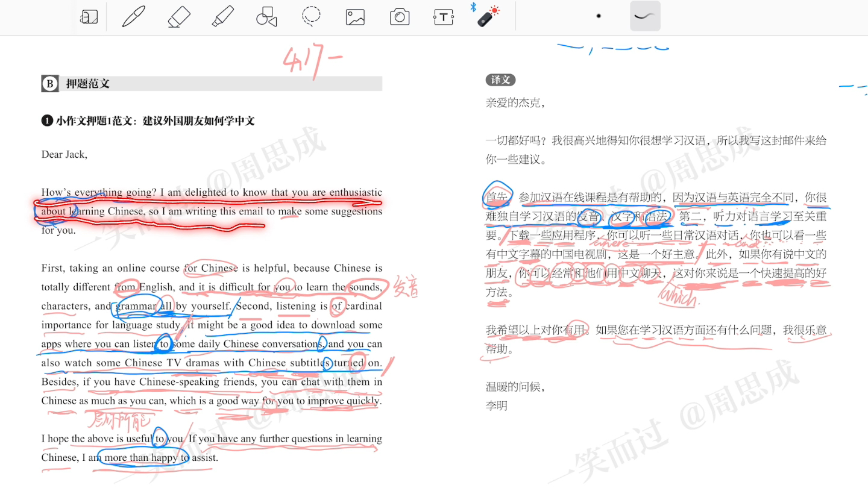Open the Shapes tool
This screenshot has width=868, height=488.
266,17
